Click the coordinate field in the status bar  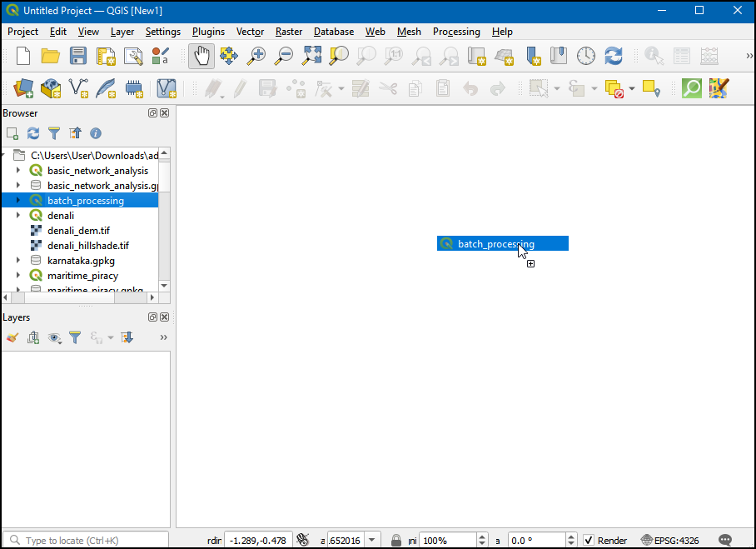[258, 541]
